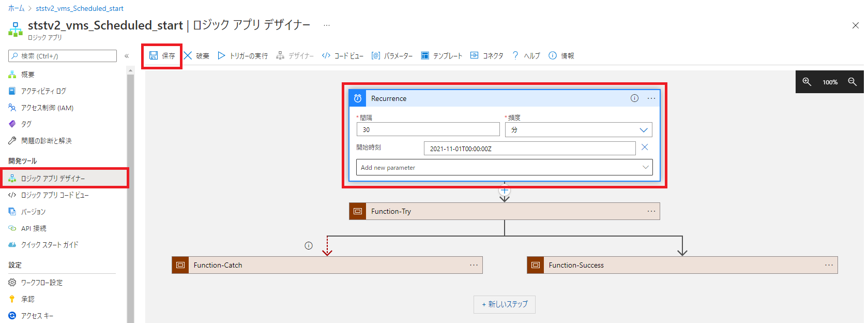The image size is (868, 323).
Task: Remove the 開始時刻 parameter with X
Action: pyautogui.click(x=645, y=148)
